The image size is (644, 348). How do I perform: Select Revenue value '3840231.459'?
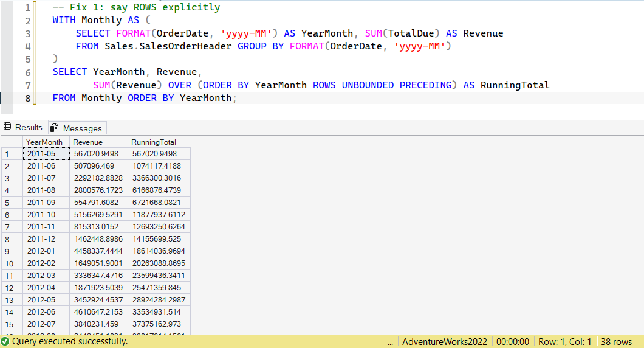pyautogui.click(x=98, y=324)
